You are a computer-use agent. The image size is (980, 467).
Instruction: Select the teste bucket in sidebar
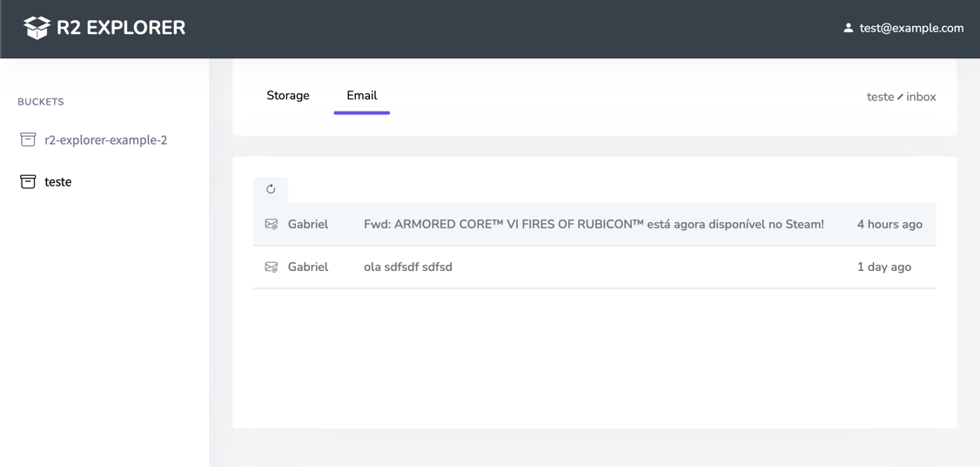click(x=58, y=181)
